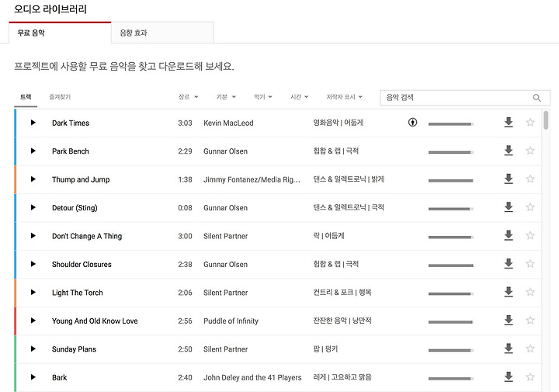Click the 음악 검색 search field

click(x=454, y=98)
